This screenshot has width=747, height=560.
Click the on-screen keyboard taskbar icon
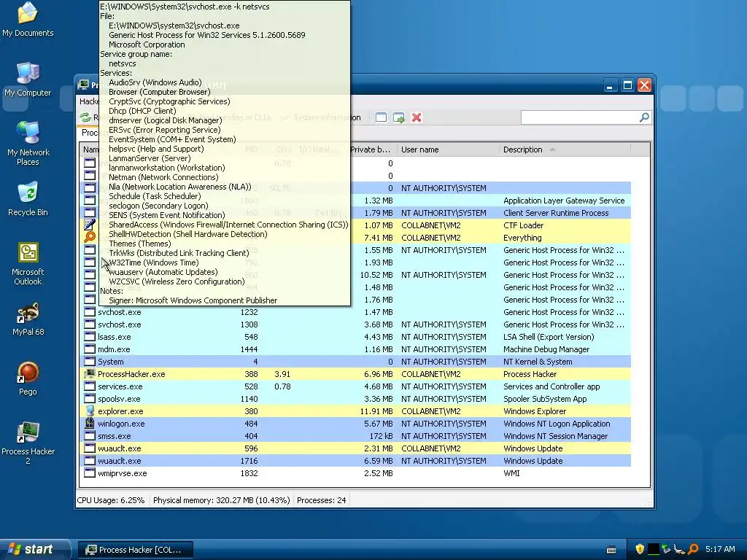pos(612,550)
